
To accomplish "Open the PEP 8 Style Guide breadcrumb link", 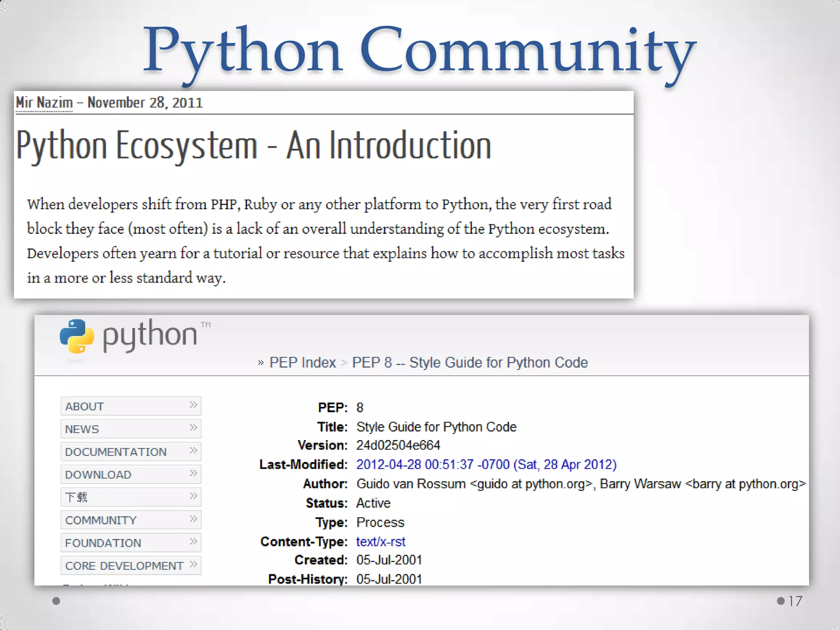I will tap(470, 363).
